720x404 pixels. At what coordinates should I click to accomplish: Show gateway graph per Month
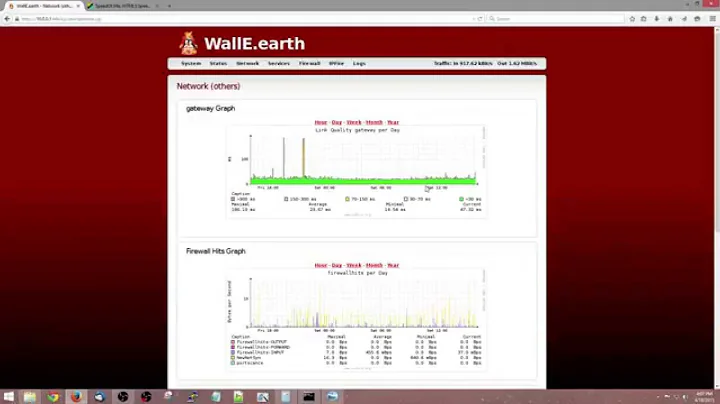coord(374,123)
